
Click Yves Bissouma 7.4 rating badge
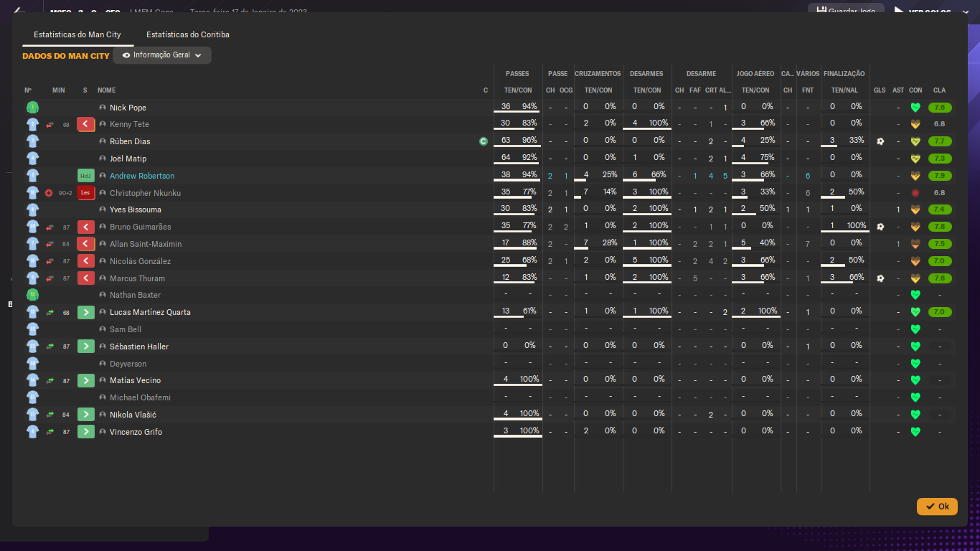(940, 210)
